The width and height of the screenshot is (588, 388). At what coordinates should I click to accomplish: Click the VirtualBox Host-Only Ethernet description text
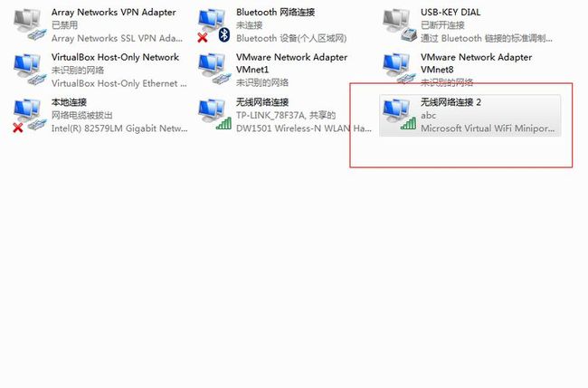tap(119, 83)
